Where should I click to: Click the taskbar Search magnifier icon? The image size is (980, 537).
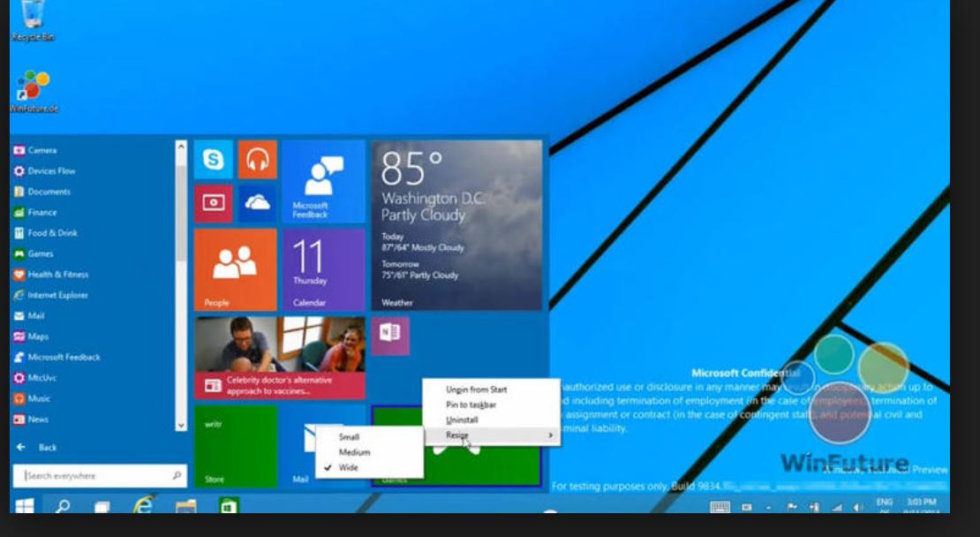tap(64, 506)
